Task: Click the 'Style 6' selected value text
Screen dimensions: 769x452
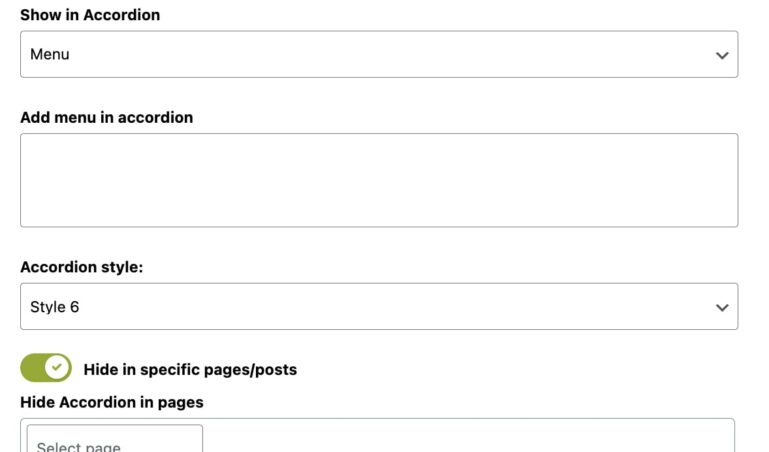Action: tap(55, 307)
